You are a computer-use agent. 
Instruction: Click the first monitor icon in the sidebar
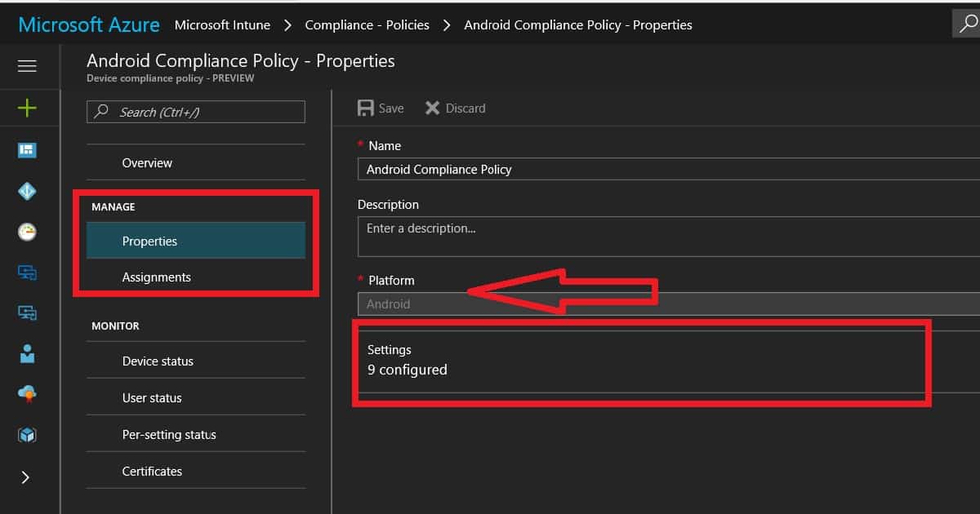click(27, 273)
